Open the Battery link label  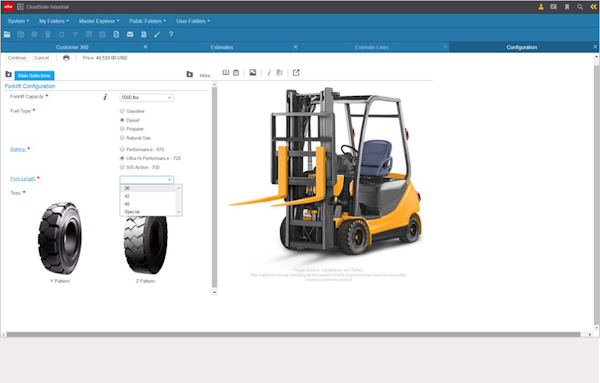(x=18, y=149)
